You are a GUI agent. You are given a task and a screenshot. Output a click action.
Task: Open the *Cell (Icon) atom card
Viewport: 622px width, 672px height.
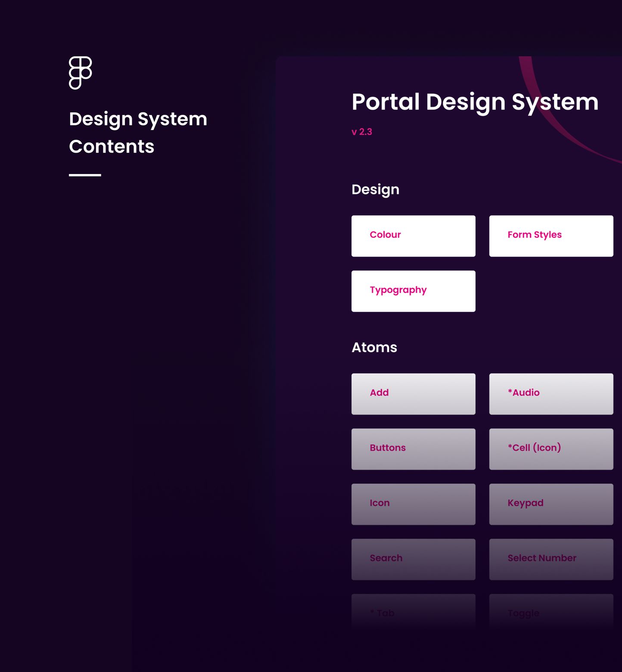(551, 448)
